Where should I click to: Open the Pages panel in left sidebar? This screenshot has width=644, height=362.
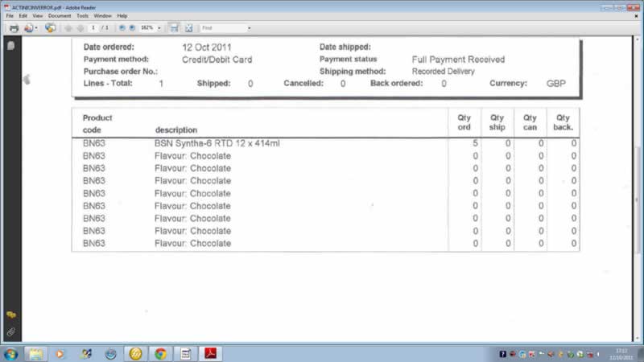pos(10,47)
